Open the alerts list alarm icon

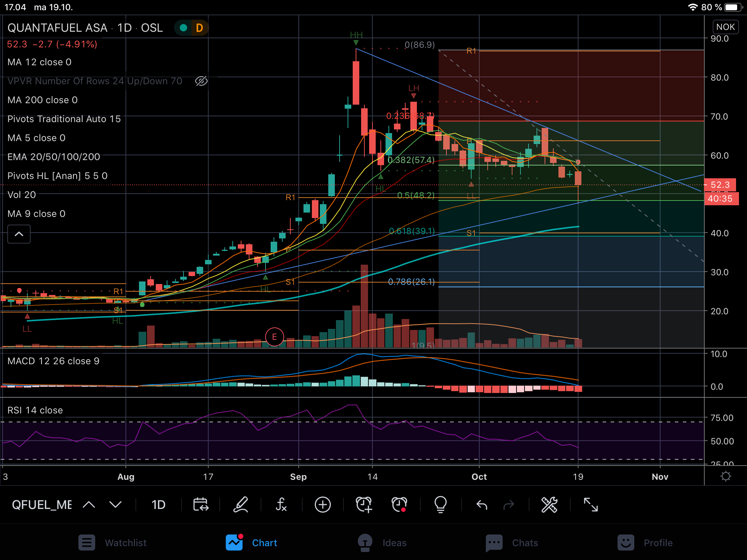click(399, 505)
